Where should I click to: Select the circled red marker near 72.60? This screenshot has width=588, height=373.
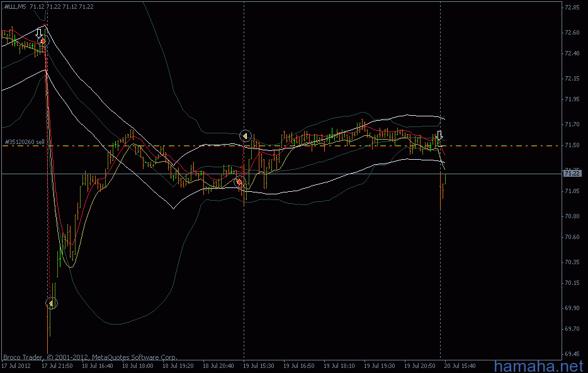tap(43, 41)
